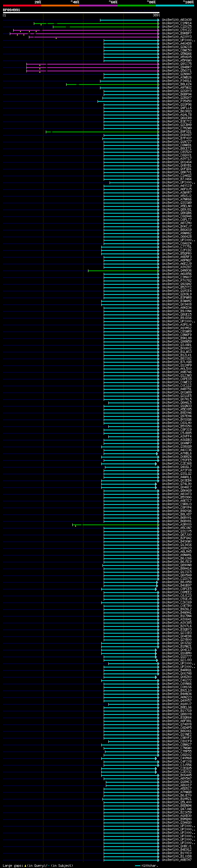Click label UniRef100_A4BT51
197x868 pixels.
[177, 389]
